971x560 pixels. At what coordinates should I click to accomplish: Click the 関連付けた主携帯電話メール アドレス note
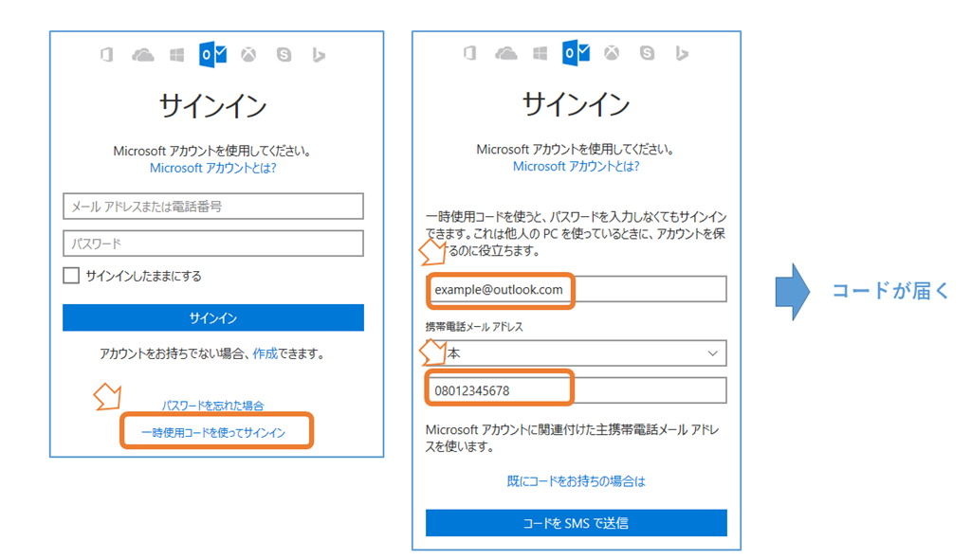pos(572,438)
